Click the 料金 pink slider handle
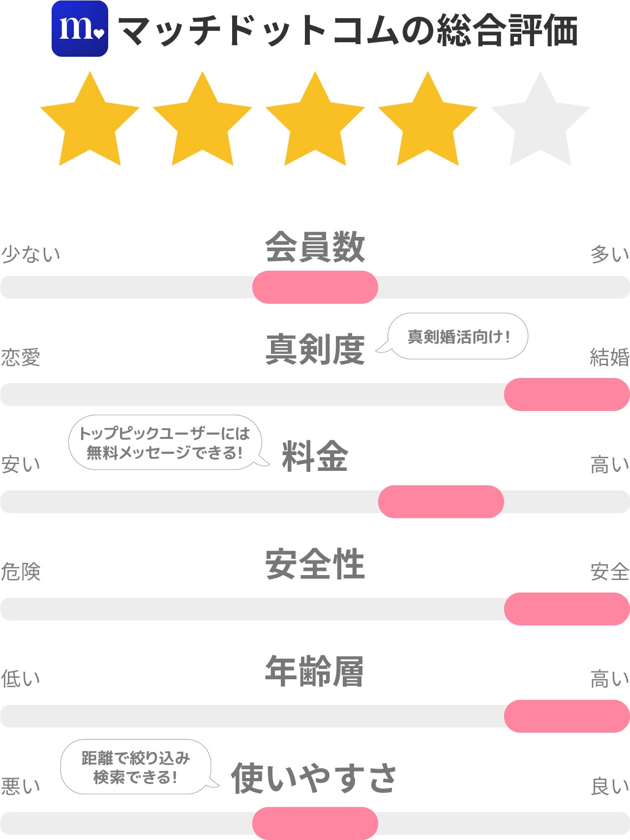Image resolution: width=630 pixels, height=840 pixels. 441,501
